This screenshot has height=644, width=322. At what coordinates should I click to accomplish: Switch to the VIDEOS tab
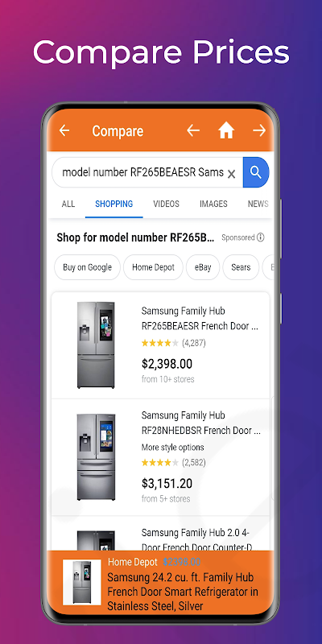tap(167, 204)
